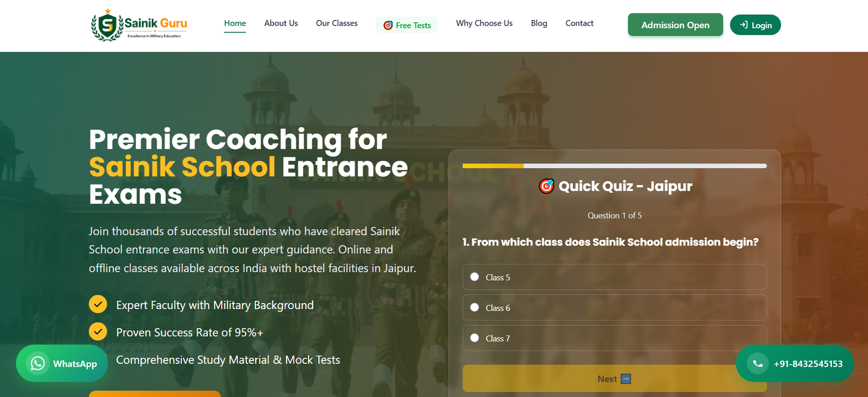
Task: Go to the Home menu item
Action: coord(235,23)
